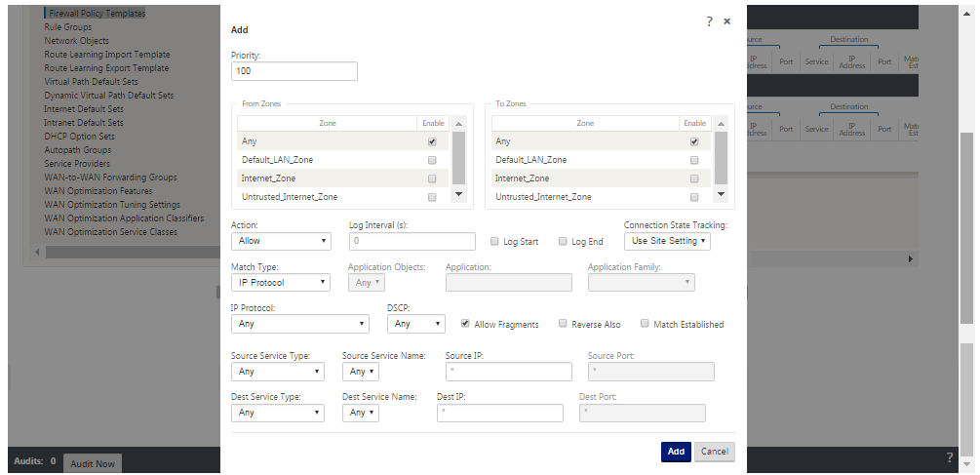This screenshot has width=980, height=475.
Task: Open Autopath Groups in the sidebar
Action: (x=77, y=150)
